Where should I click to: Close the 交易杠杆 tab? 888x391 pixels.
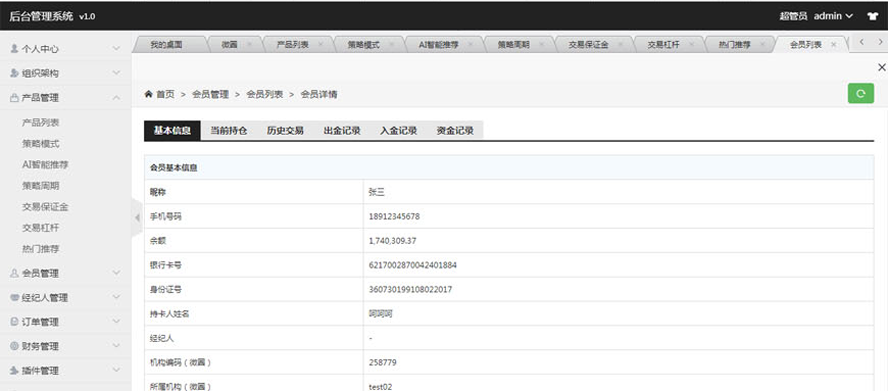691,45
